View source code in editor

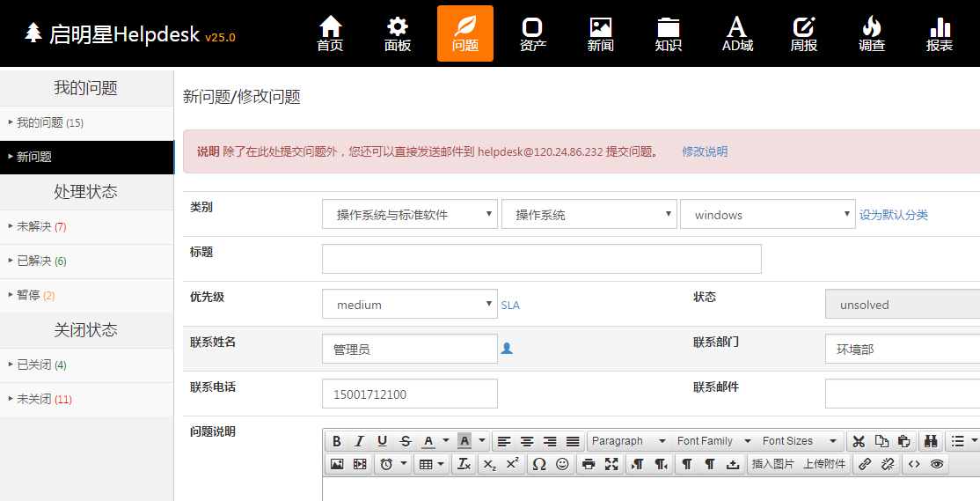(x=914, y=464)
